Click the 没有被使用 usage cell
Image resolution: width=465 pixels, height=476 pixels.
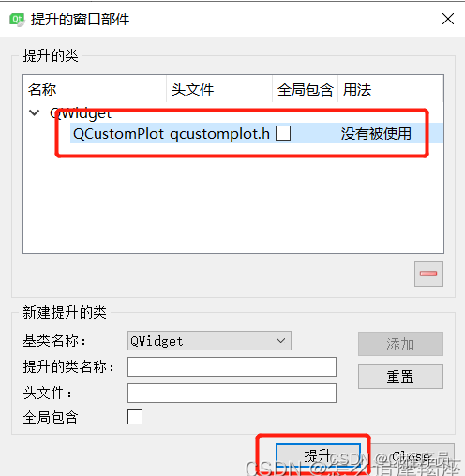(x=376, y=133)
